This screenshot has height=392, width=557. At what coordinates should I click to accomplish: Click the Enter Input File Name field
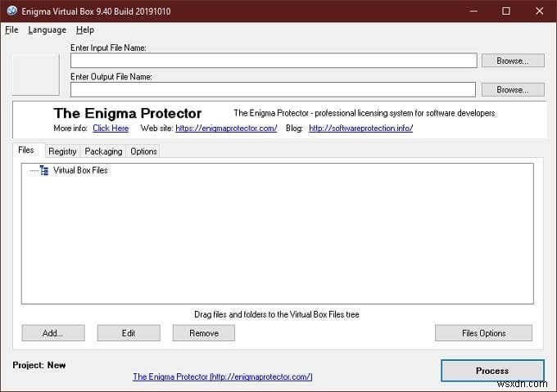click(x=274, y=61)
